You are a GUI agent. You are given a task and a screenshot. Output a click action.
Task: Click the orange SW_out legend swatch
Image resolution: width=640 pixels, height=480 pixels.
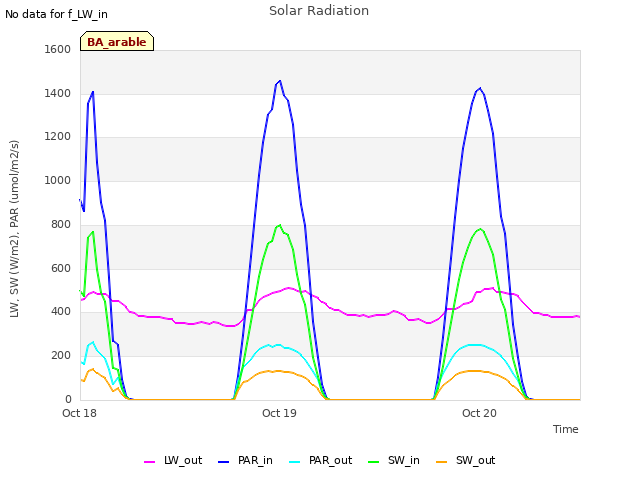click(x=442, y=462)
